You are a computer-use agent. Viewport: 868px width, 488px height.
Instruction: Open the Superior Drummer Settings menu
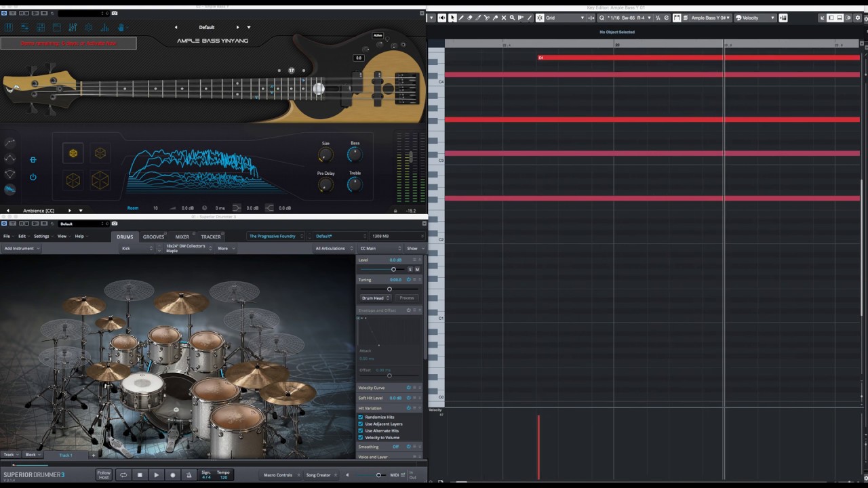(x=43, y=236)
